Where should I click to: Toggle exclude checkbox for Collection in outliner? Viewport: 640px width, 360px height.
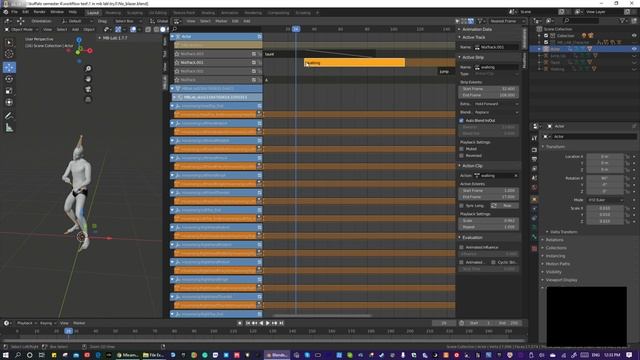click(x=546, y=36)
